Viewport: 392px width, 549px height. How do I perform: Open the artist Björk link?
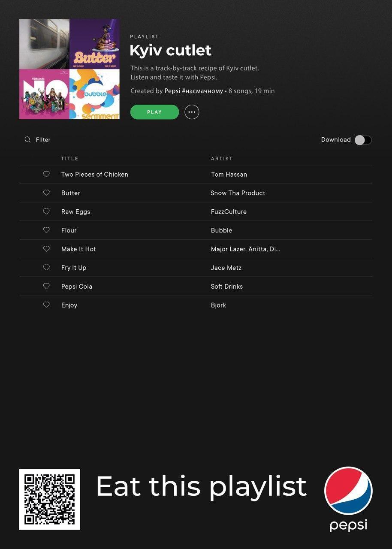point(218,305)
